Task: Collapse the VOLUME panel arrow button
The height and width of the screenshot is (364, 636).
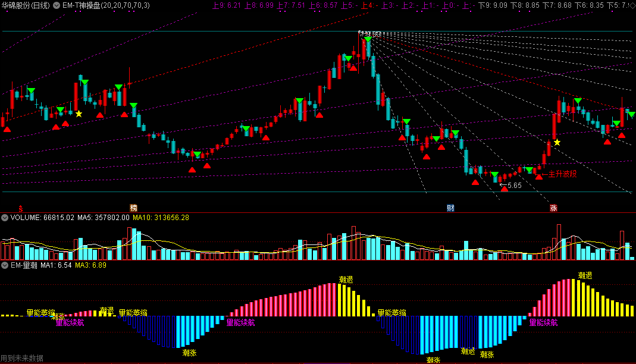Action: click(4, 218)
